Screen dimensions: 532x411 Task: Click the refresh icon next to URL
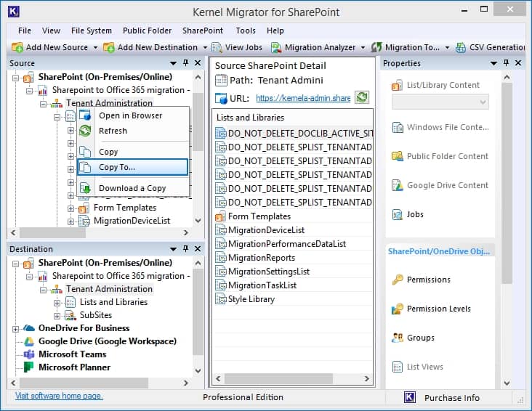[362, 97]
